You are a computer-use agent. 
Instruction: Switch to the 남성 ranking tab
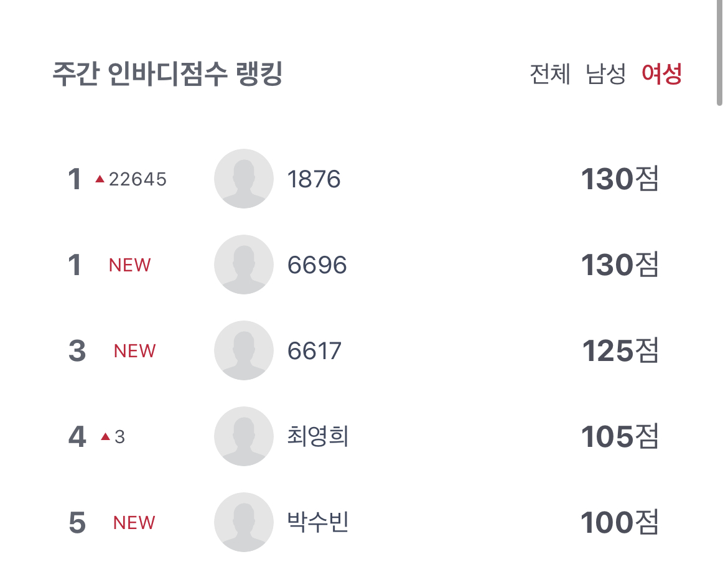(x=605, y=75)
